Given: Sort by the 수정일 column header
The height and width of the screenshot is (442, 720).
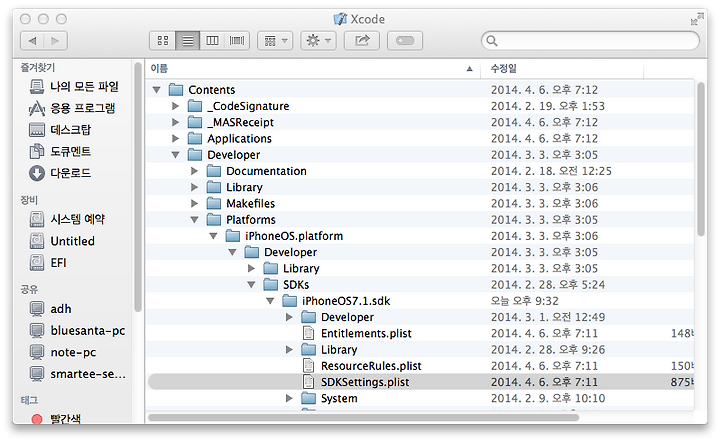Looking at the screenshot, I should coord(562,68).
